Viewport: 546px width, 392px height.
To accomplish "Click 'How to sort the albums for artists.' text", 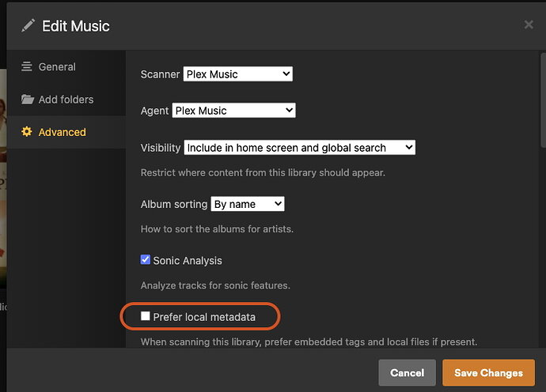I will pos(217,229).
